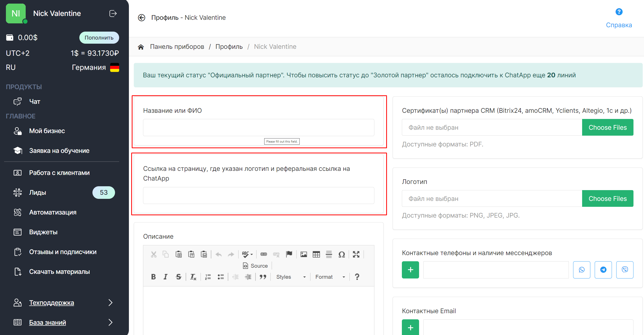Click the Пополнить balance button
This screenshot has width=644, height=335.
99,38
